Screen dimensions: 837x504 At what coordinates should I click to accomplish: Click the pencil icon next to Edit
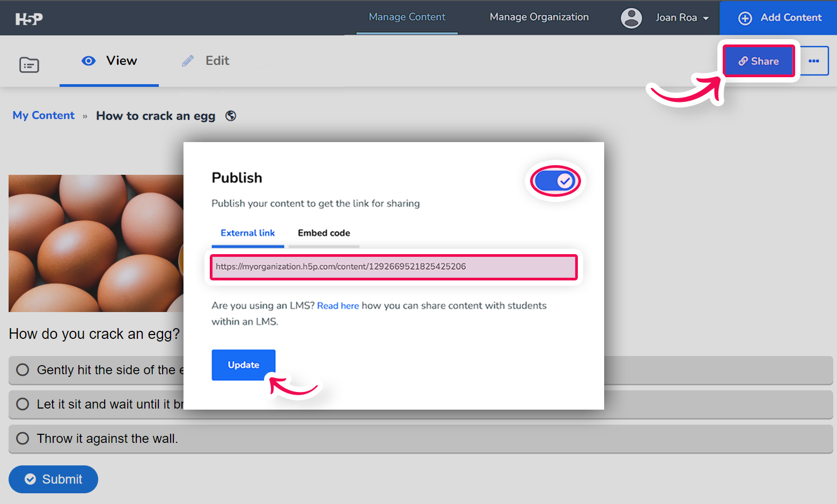pyautogui.click(x=188, y=61)
